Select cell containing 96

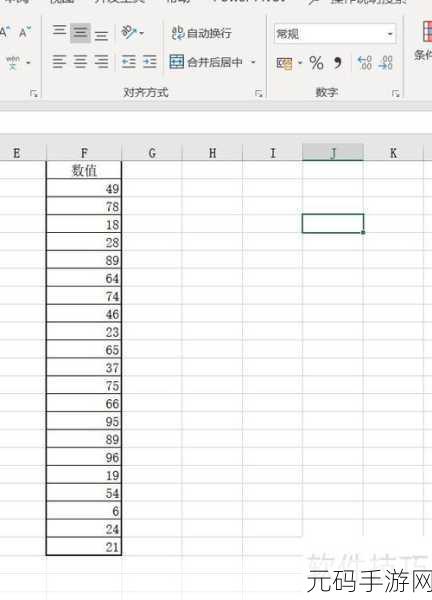[x=84, y=457]
